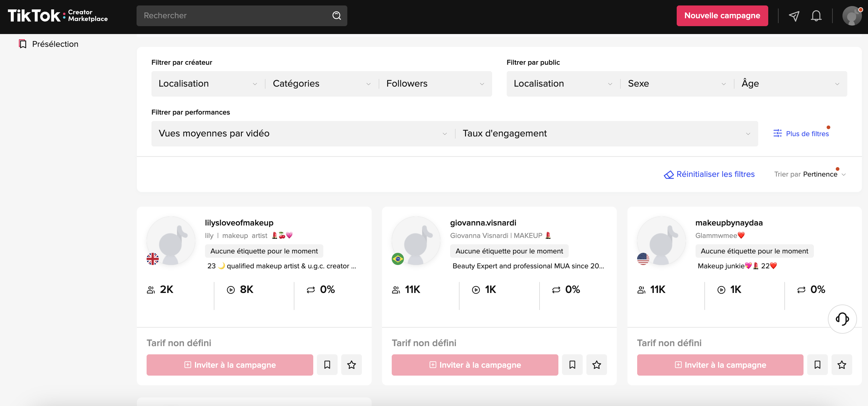This screenshot has width=868, height=406.
Task: Click eraser icon beside Réinitialiser les filtres
Action: (668, 174)
